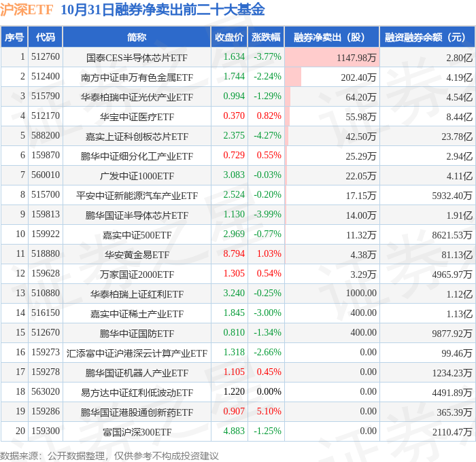The width and height of the screenshot is (476, 462).
Task: Click balance value 8.44亿
Action: click(459, 116)
